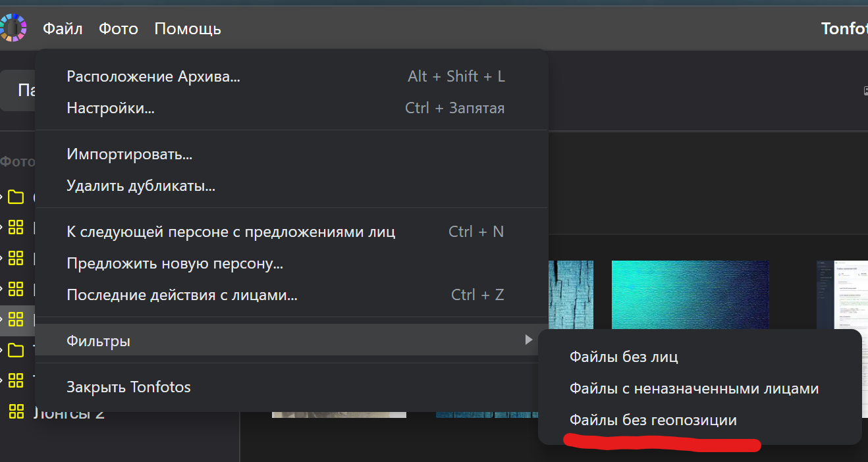This screenshot has width=868, height=462.
Task: Apply the Файлы без лиц filter
Action: click(x=624, y=357)
